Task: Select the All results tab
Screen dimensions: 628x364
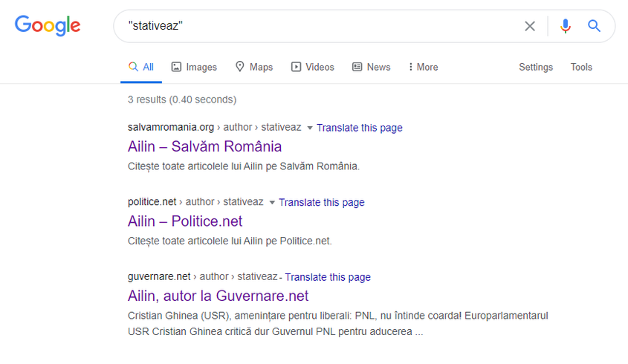Action: pos(140,67)
